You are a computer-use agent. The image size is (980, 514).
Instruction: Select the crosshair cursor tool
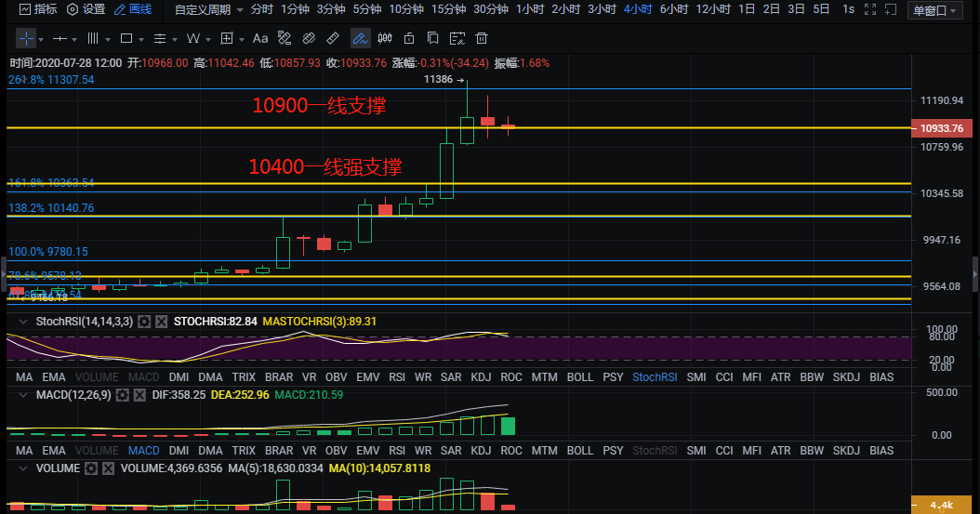click(x=26, y=38)
